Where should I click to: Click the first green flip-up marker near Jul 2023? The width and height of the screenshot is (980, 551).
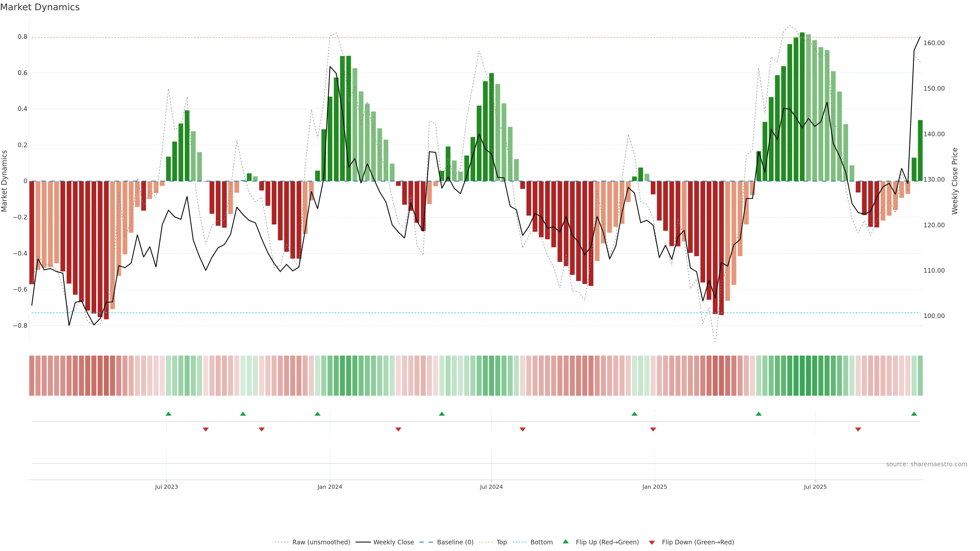tap(168, 414)
